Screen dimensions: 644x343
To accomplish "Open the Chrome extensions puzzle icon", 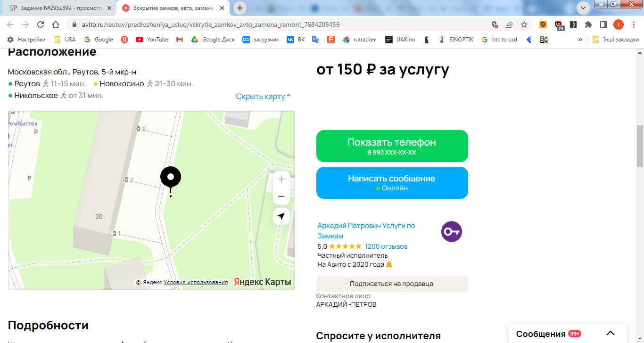I will point(588,24).
